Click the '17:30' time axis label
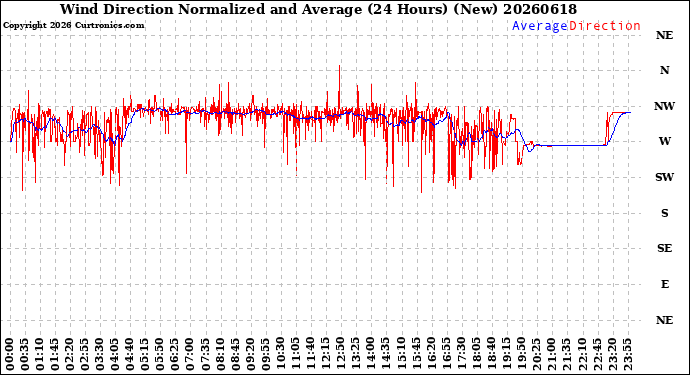 coord(461,355)
